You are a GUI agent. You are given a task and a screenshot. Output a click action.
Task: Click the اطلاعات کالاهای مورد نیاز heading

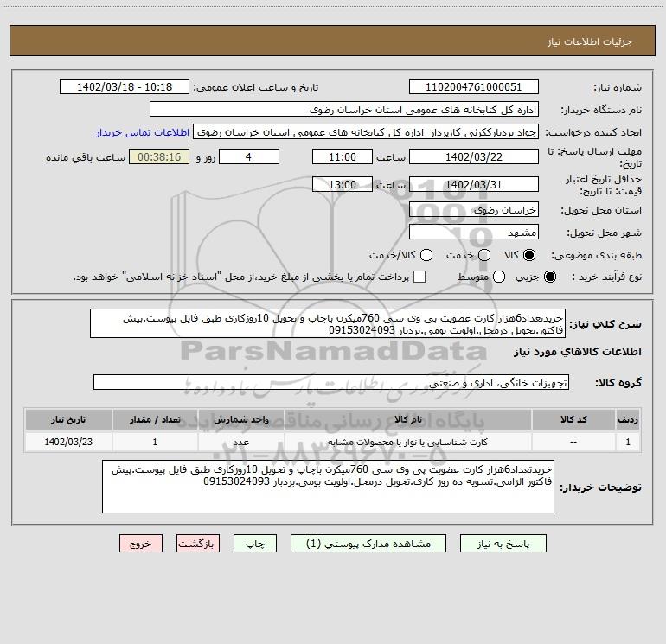pyautogui.click(x=577, y=352)
